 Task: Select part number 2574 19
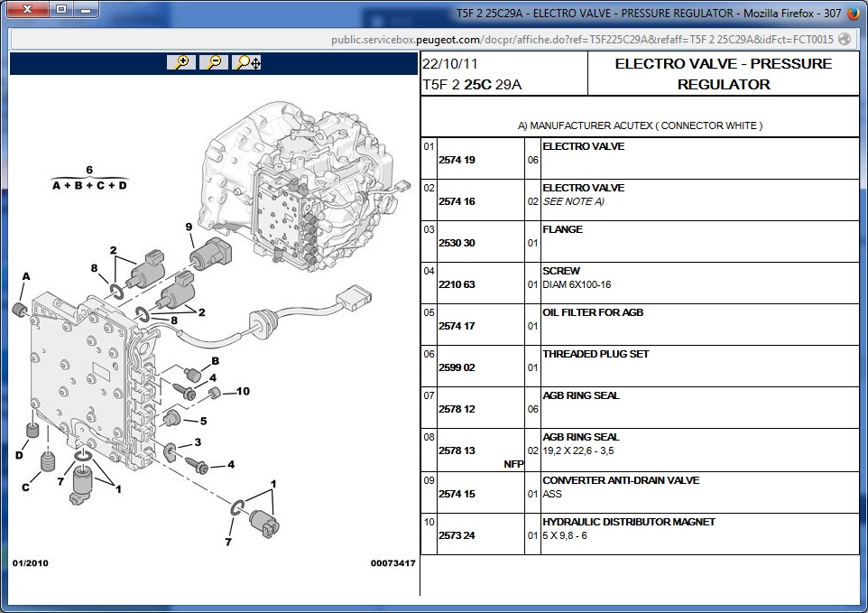(x=457, y=160)
